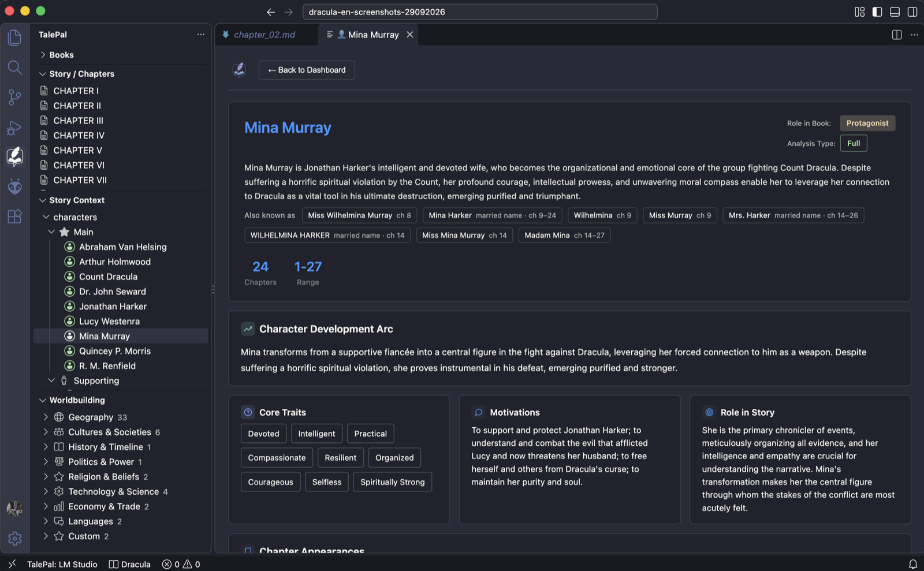Click the Back to Dashboard button

pos(307,70)
